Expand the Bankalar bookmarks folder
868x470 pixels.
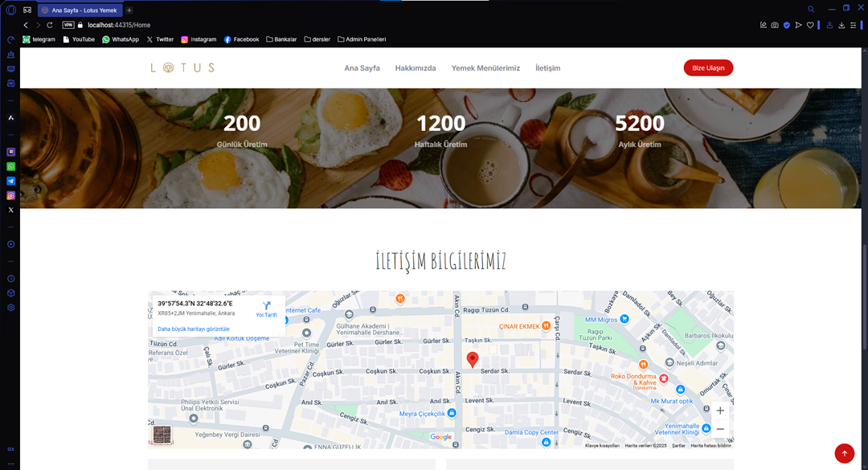coord(282,39)
